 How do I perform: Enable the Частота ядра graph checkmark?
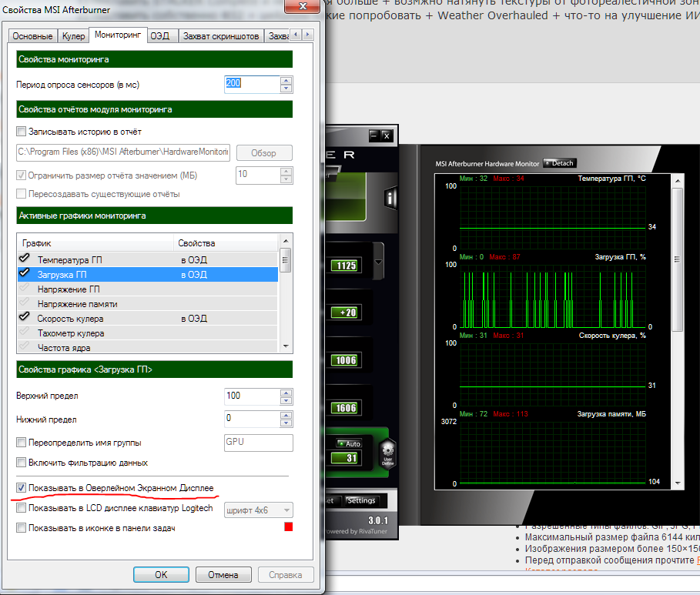24,346
